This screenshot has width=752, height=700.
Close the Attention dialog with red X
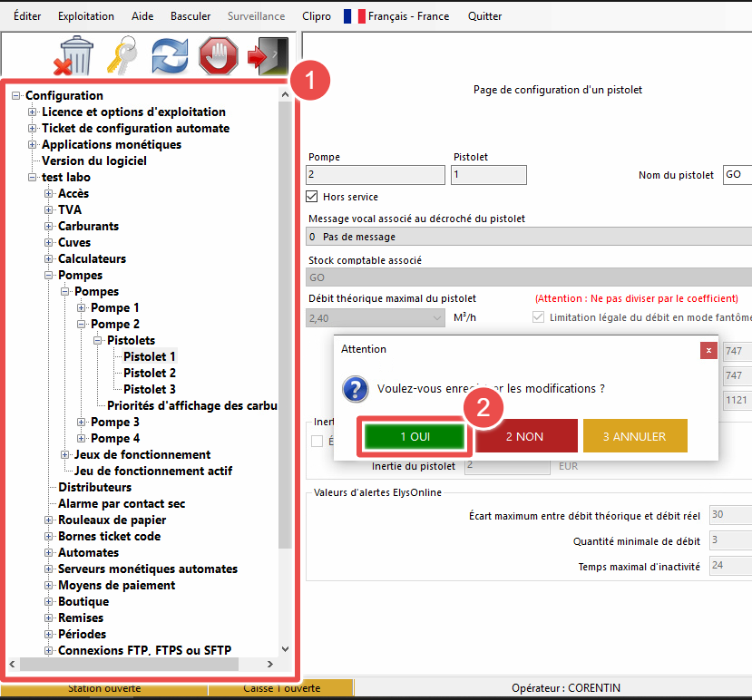pos(708,349)
